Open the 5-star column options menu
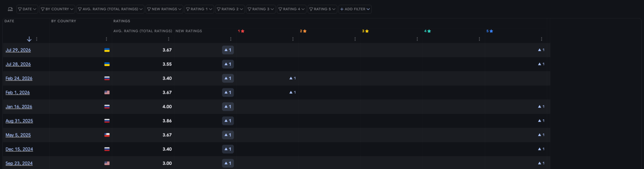644x169 pixels. tap(542, 39)
